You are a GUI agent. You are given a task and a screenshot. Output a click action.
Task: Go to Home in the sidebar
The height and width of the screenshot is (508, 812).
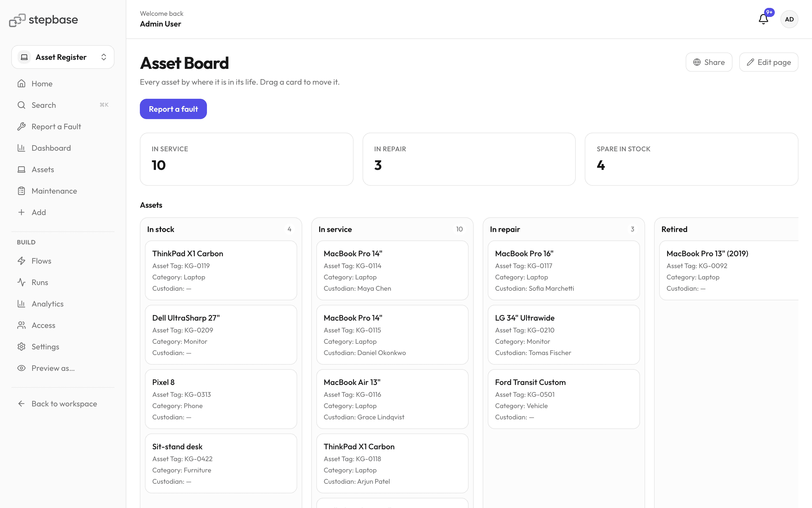[x=63, y=84]
